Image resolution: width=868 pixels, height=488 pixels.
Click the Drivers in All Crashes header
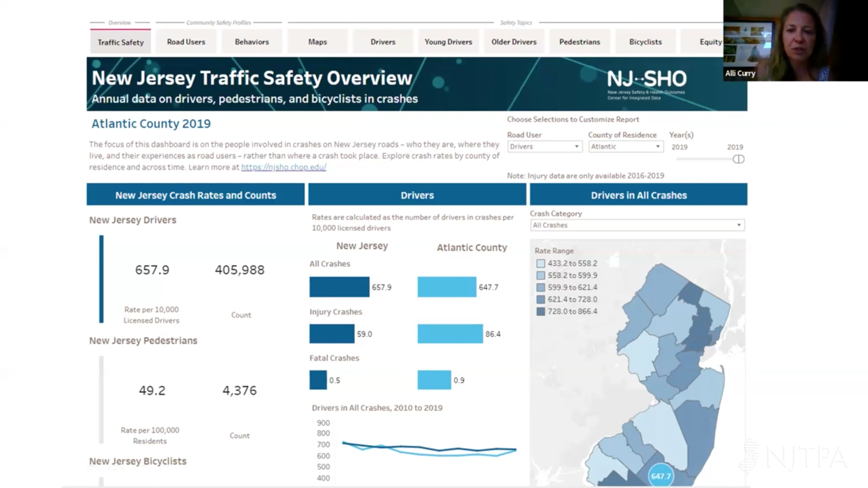pyautogui.click(x=638, y=195)
